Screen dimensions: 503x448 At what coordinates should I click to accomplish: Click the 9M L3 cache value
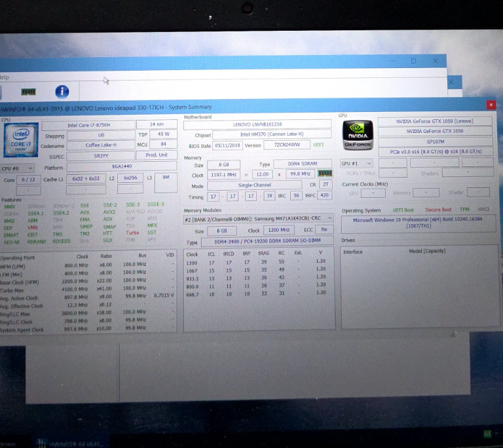(x=166, y=183)
